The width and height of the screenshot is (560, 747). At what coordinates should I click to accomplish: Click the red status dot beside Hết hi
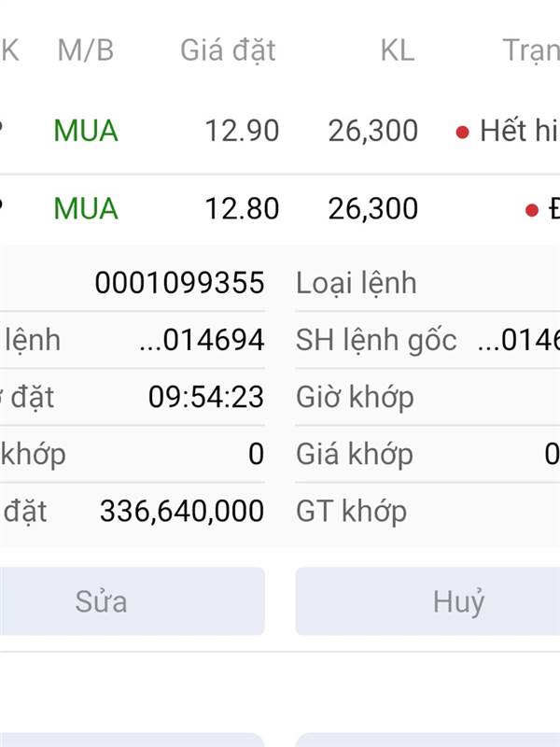462,132
